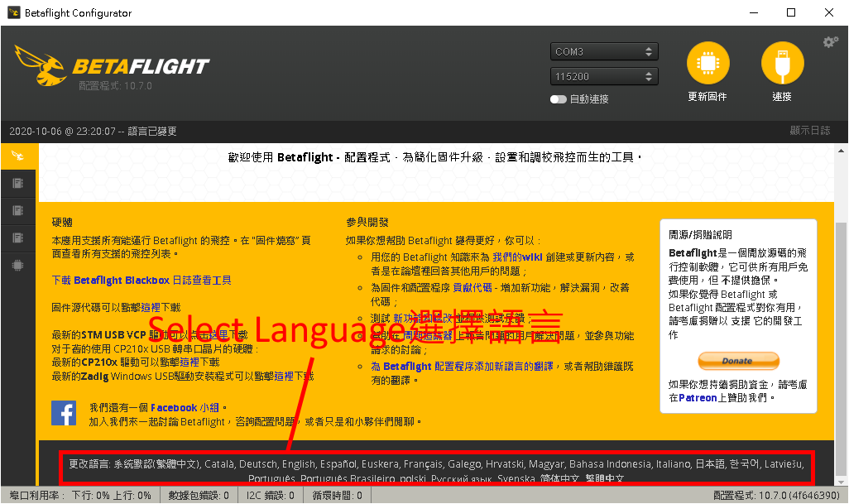Open 為 Betaflight 配置程序添加新語言的翻譯 link
Image resolution: width=849 pixels, height=504 pixels.
pyautogui.click(x=462, y=367)
